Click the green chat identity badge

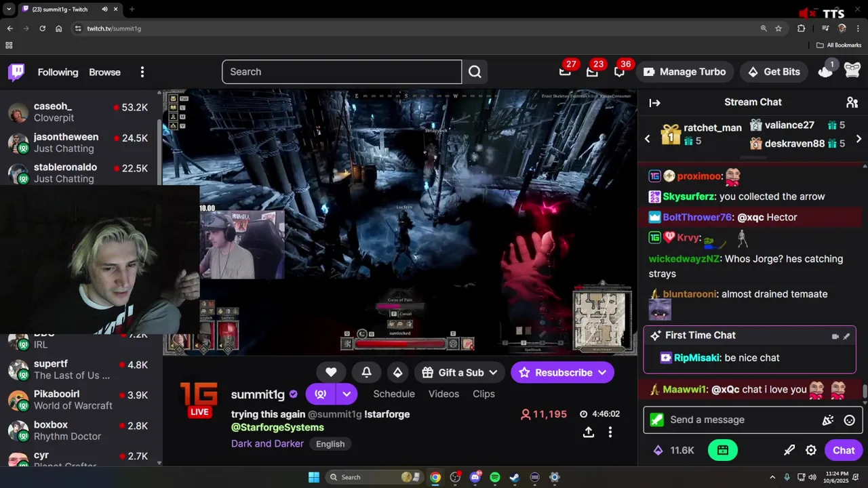pyautogui.click(x=656, y=420)
